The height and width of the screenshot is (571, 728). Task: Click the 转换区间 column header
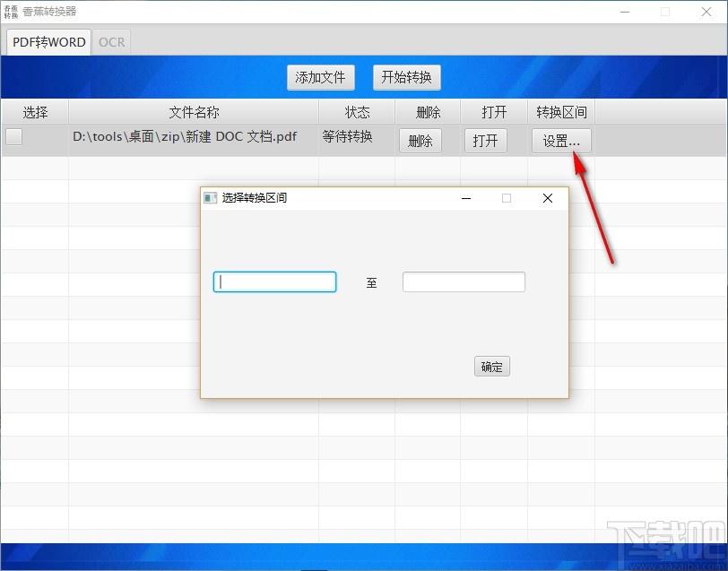pyautogui.click(x=561, y=112)
